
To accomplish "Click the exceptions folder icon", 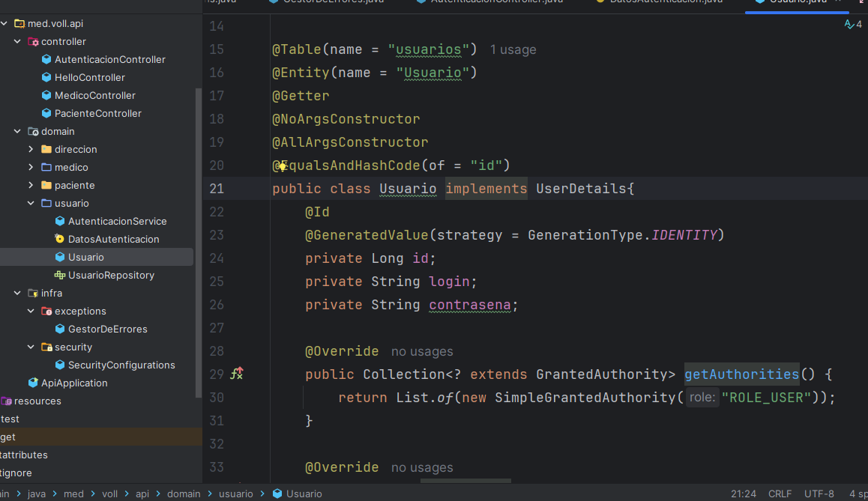I will click(x=46, y=312).
